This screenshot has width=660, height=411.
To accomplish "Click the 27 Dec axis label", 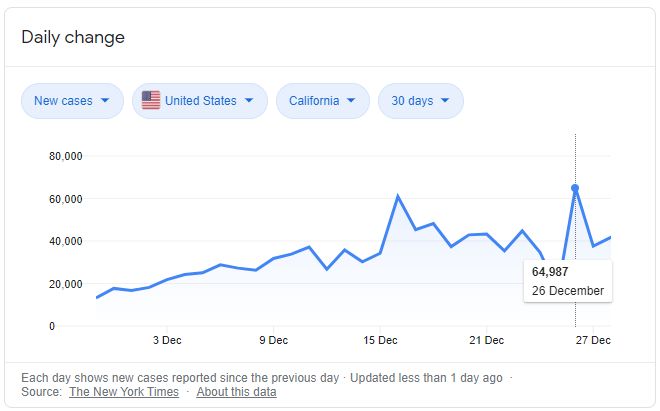I will click(x=593, y=340).
